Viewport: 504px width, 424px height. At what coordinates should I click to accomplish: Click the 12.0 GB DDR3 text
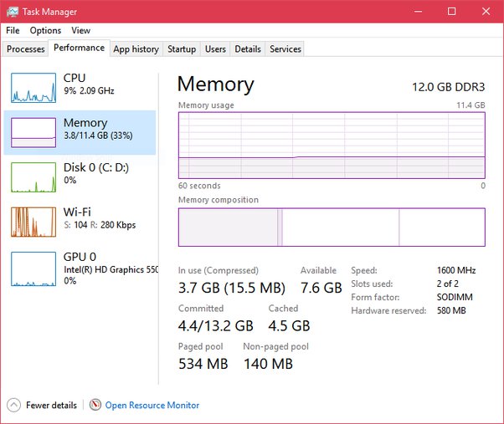click(x=449, y=87)
